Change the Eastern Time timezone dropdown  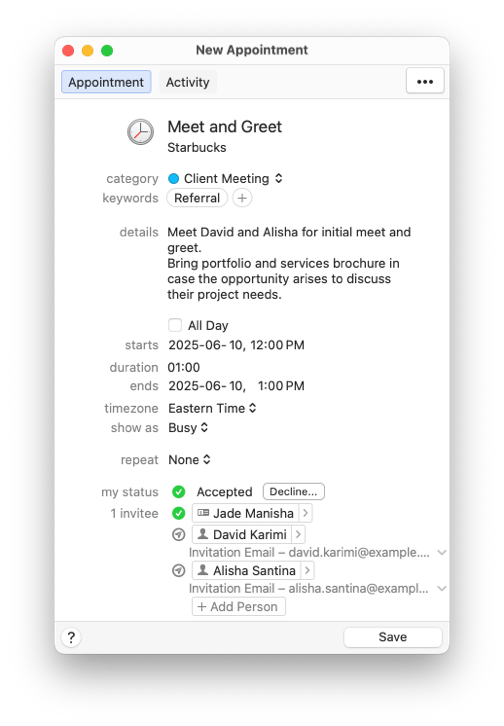[212, 408]
